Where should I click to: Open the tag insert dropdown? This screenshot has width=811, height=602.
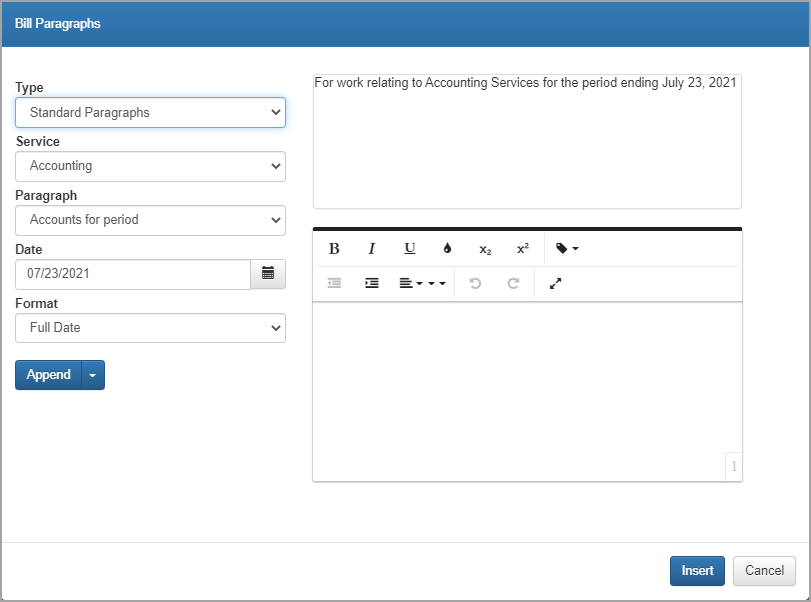[x=567, y=249]
